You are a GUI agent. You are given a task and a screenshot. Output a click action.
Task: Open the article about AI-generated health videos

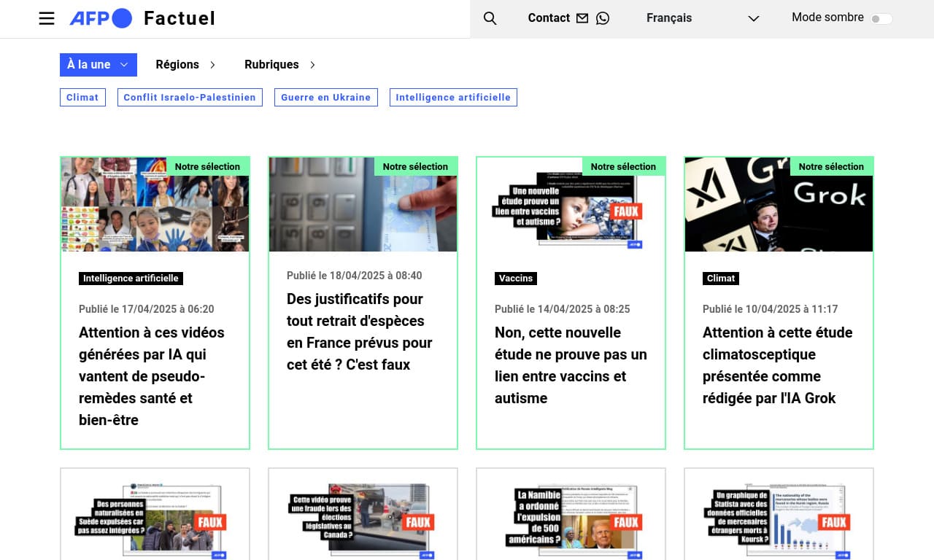(x=152, y=376)
